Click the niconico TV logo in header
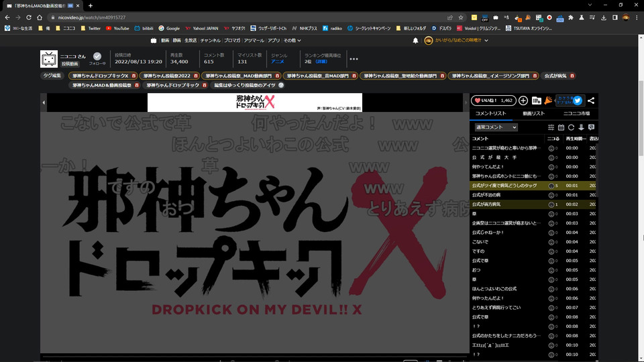The image size is (644, 362). click(153, 41)
